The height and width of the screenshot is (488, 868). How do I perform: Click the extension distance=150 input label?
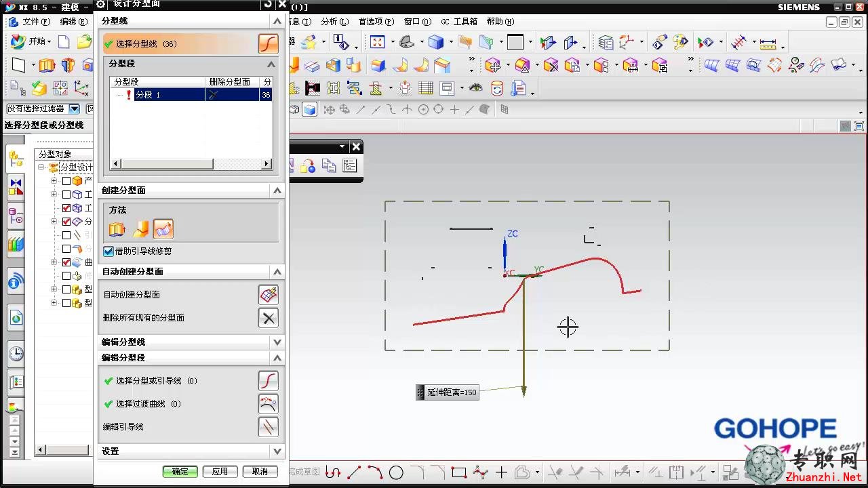448,392
